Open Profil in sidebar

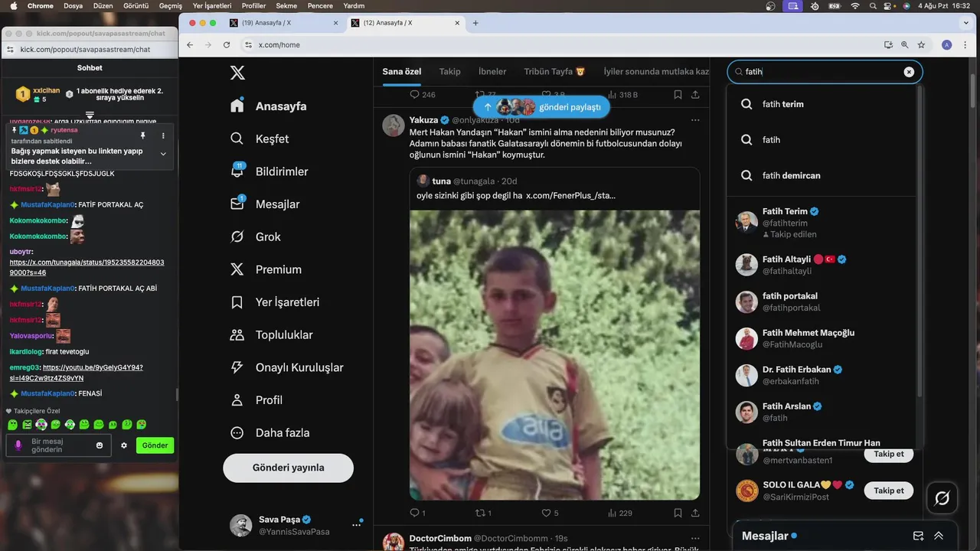(256, 400)
